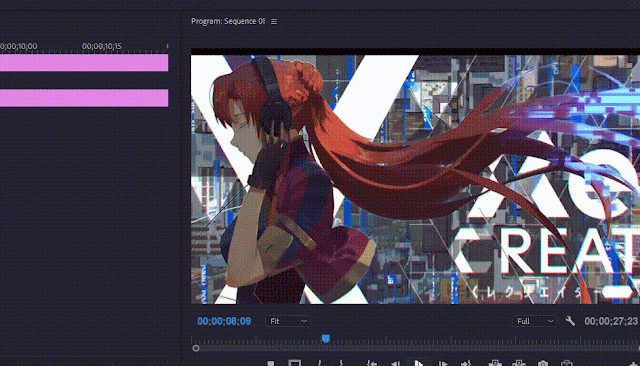Step forward one frame
The image size is (640, 366).
pyautogui.click(x=443, y=363)
